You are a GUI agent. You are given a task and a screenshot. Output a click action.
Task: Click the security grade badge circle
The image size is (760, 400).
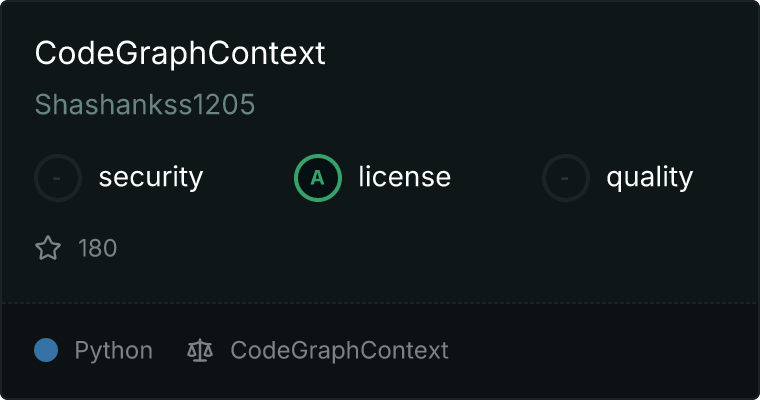click(58, 178)
